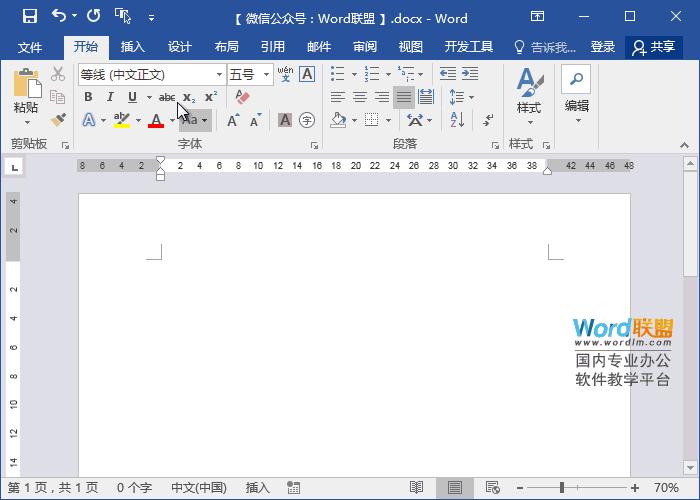Toggle Strikethrough abc button
Viewport: 700px width, 500px height.
coord(167,97)
